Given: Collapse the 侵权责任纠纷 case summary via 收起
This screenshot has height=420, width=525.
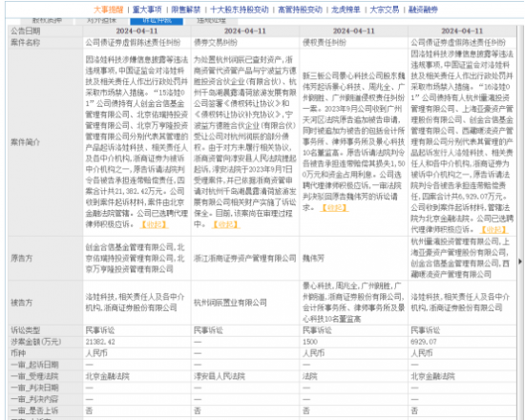Looking at the screenshot, I should pyautogui.click(x=334, y=208).
